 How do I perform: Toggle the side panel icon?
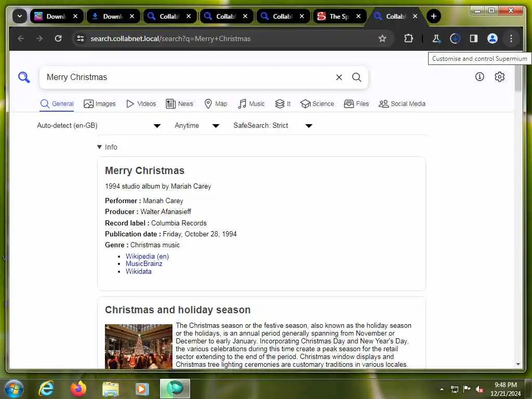(474, 38)
